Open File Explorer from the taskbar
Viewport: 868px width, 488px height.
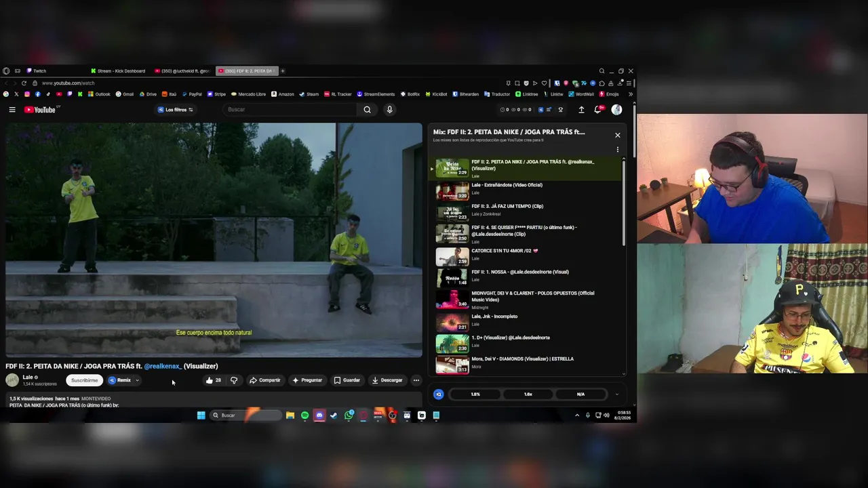click(290, 415)
